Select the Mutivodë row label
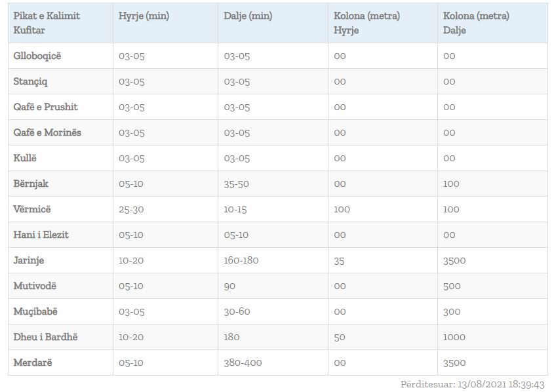554x392 pixels. (x=35, y=286)
